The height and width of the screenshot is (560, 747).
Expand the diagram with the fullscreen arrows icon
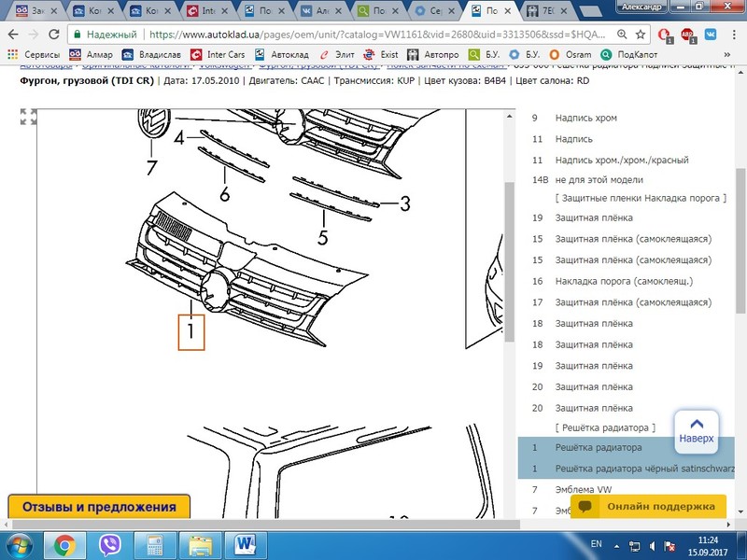(29, 117)
